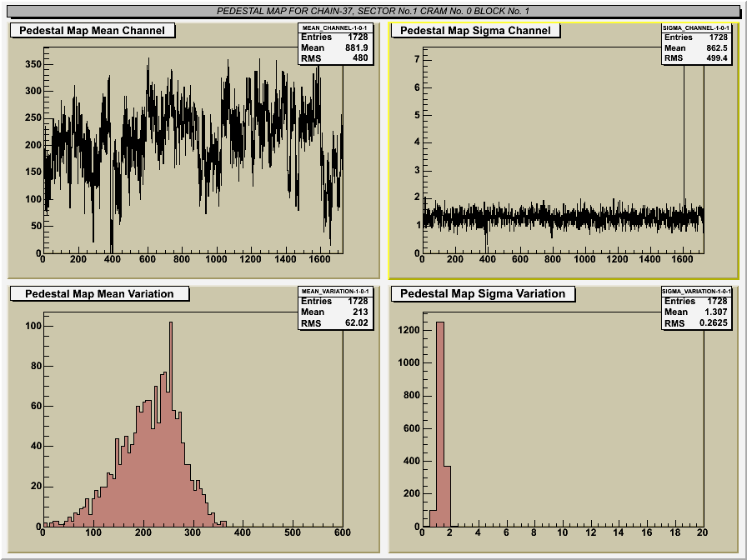This screenshot has height=560, width=747.
Task: Click the 'Pedestal Map Sigma Variation' pad title
Action: coord(483,293)
